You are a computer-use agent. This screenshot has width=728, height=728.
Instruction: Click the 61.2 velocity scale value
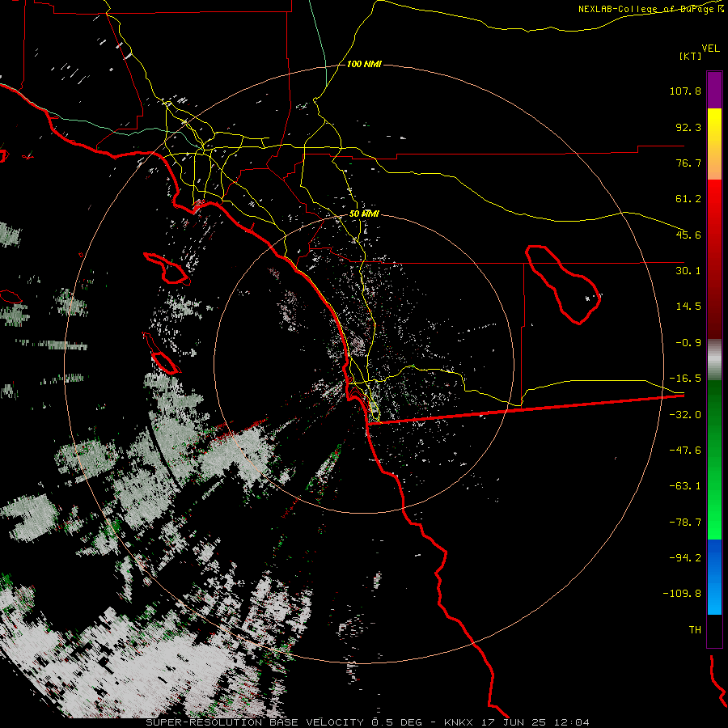(x=688, y=199)
